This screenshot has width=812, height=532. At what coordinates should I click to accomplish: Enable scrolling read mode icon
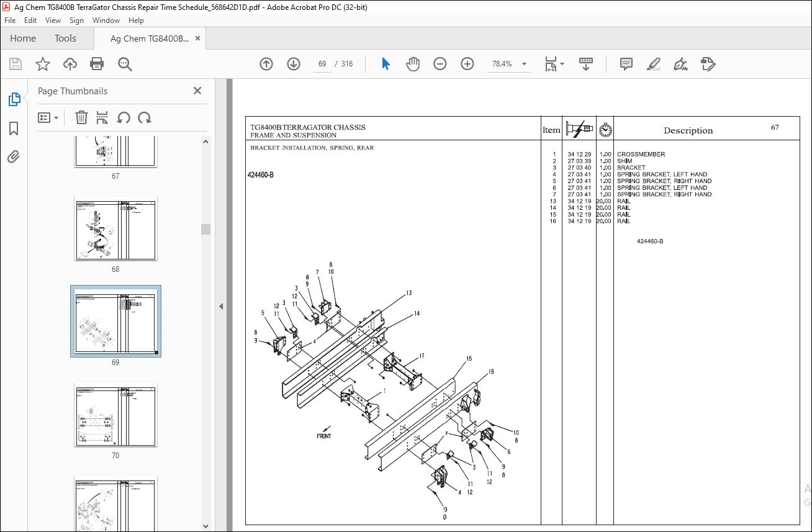[x=587, y=64]
